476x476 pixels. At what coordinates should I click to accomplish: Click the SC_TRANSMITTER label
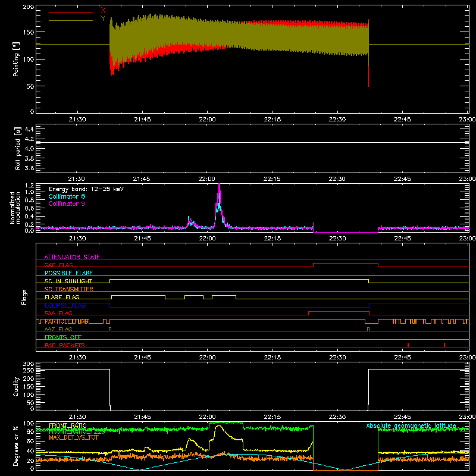(69, 289)
